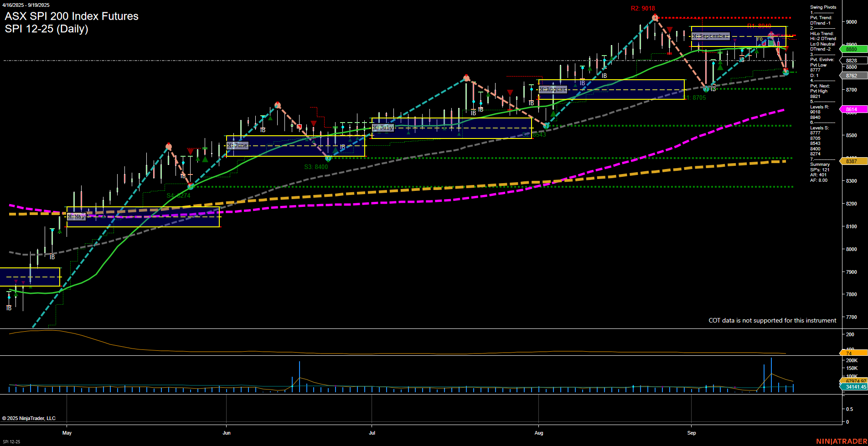868x446 pixels.
Task: Click the green up-triangle entry marker below May bars
Action: [x=59, y=231]
